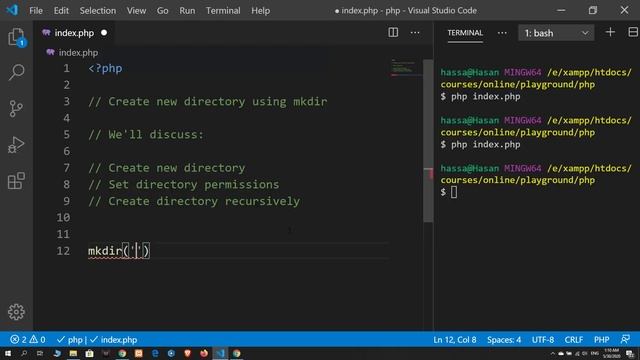Open Task View on the taskbar

(40, 353)
